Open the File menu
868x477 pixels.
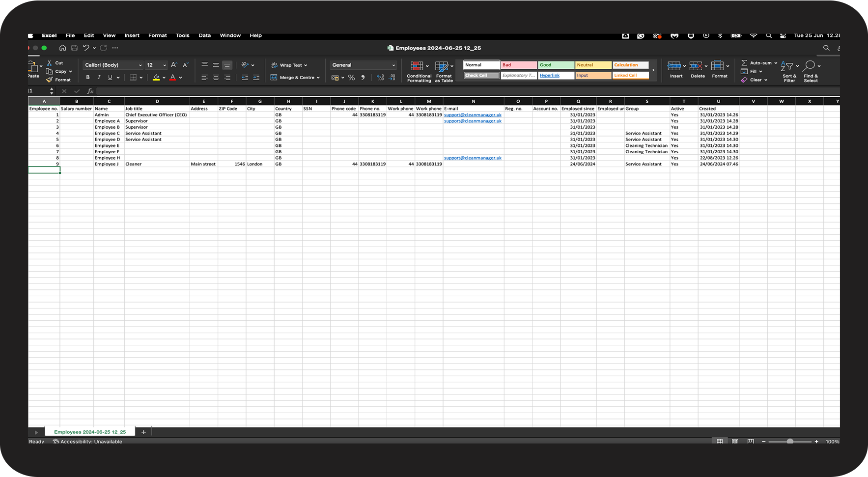pyautogui.click(x=70, y=35)
